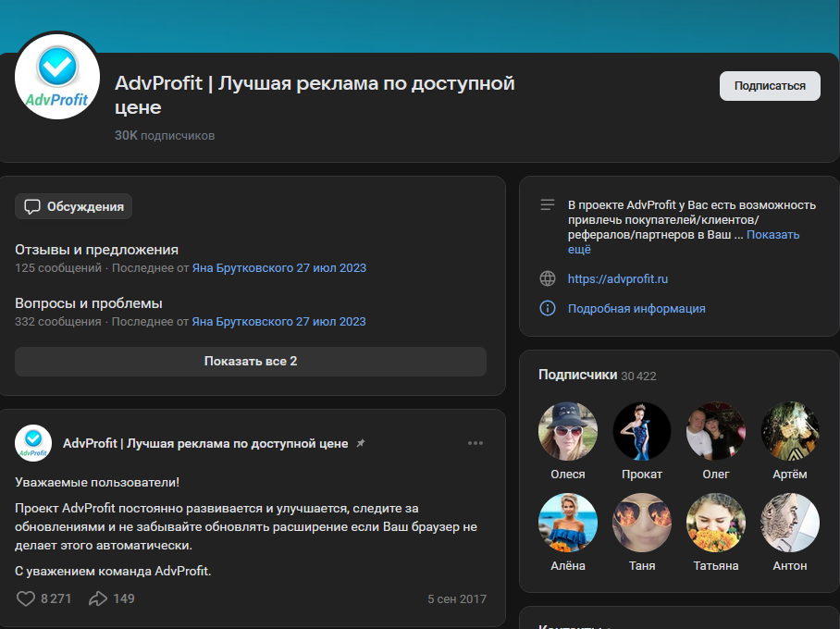Click the globe website icon
840x629 pixels.
click(548, 278)
